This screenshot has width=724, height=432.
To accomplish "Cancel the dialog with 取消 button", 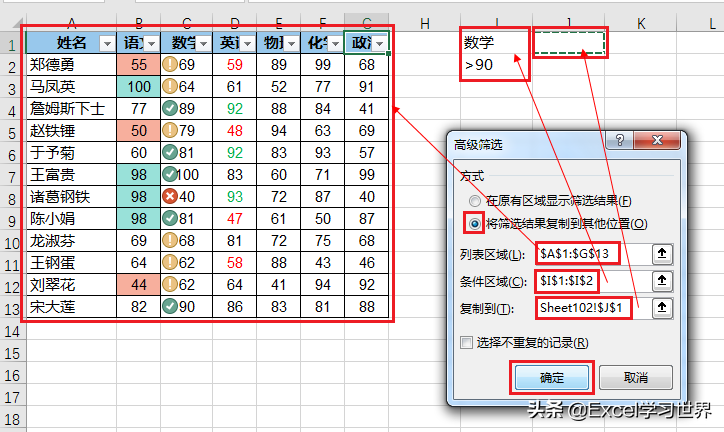I will tap(636, 378).
